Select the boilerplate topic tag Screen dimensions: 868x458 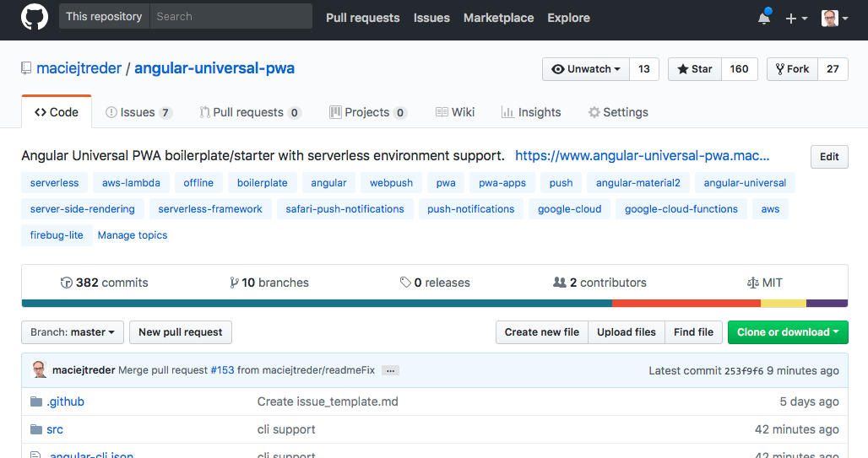(x=263, y=183)
